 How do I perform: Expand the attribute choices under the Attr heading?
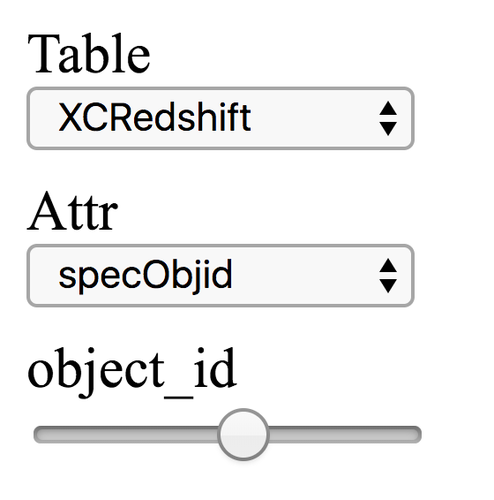click(220, 276)
